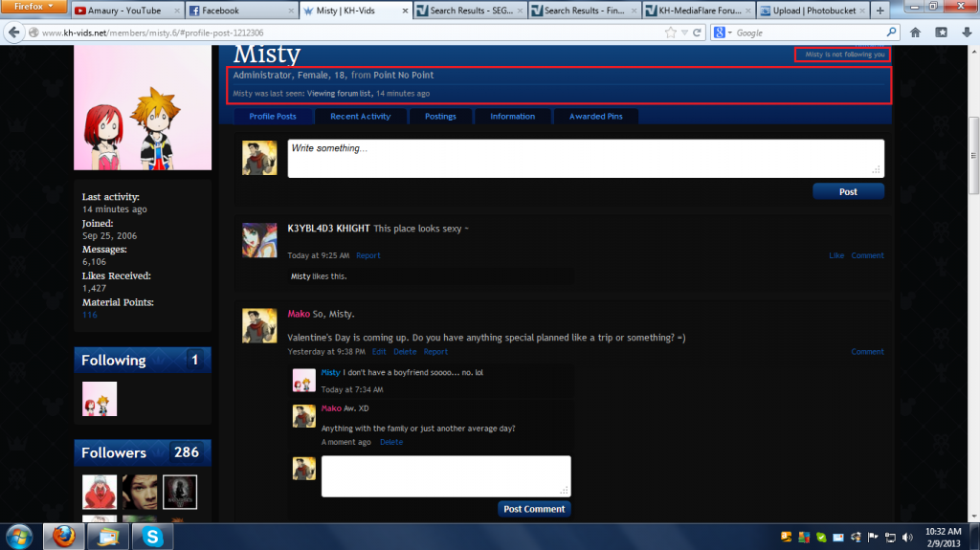Click the Viewing forum list link
980x550 pixels.
point(339,94)
